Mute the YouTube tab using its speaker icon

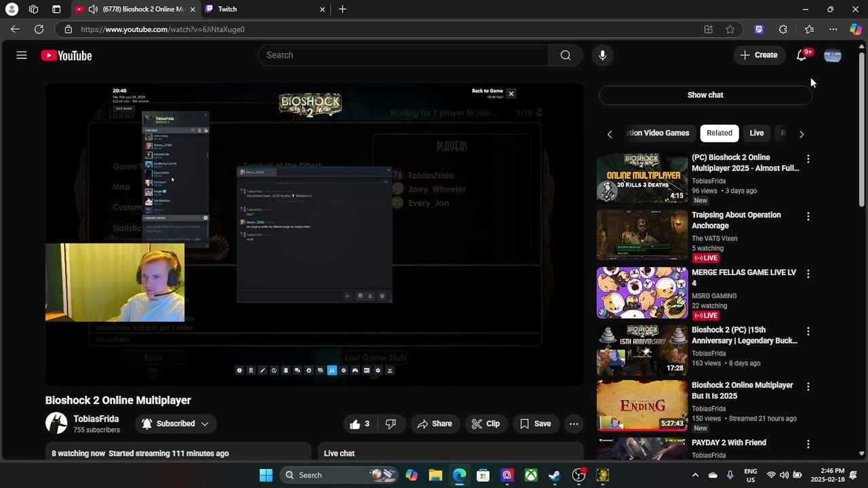pos(92,9)
